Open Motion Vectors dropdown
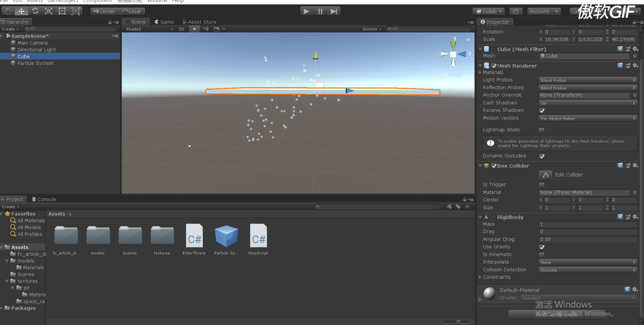This screenshot has height=325, width=644. [x=588, y=118]
